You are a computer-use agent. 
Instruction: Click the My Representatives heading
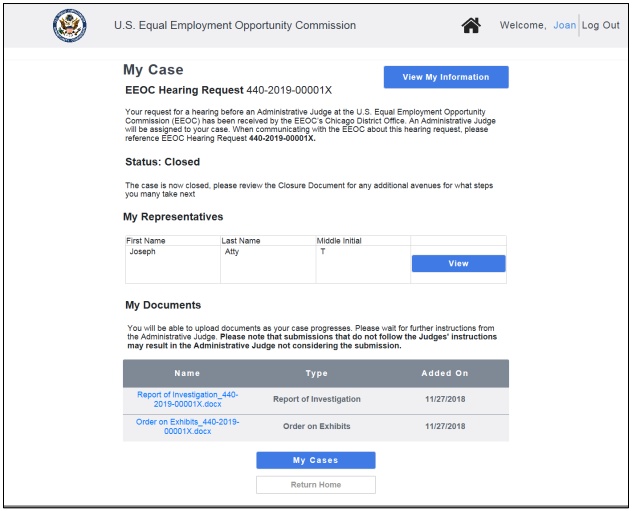click(173, 217)
